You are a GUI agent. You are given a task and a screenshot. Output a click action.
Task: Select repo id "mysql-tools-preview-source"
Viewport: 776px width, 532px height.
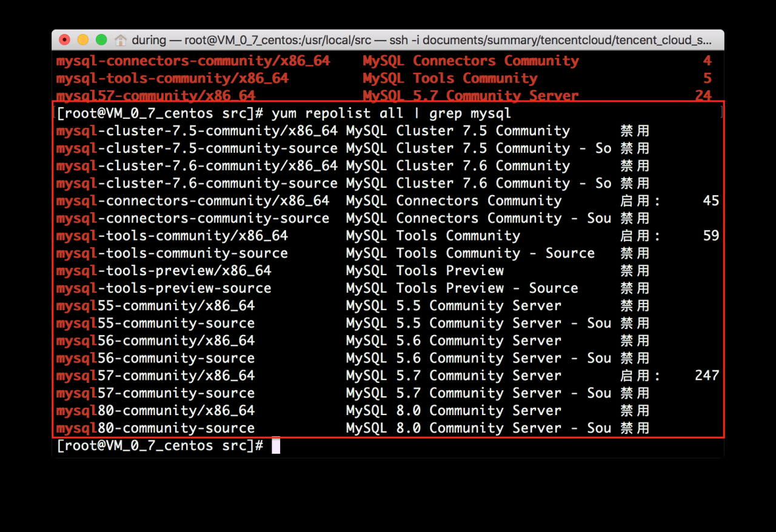164,288
